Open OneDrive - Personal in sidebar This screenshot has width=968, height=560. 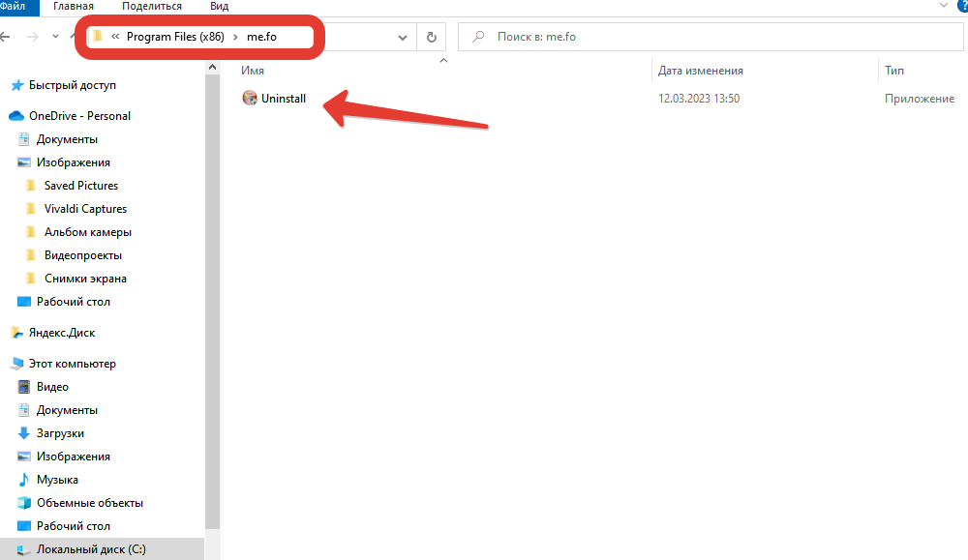pos(79,116)
